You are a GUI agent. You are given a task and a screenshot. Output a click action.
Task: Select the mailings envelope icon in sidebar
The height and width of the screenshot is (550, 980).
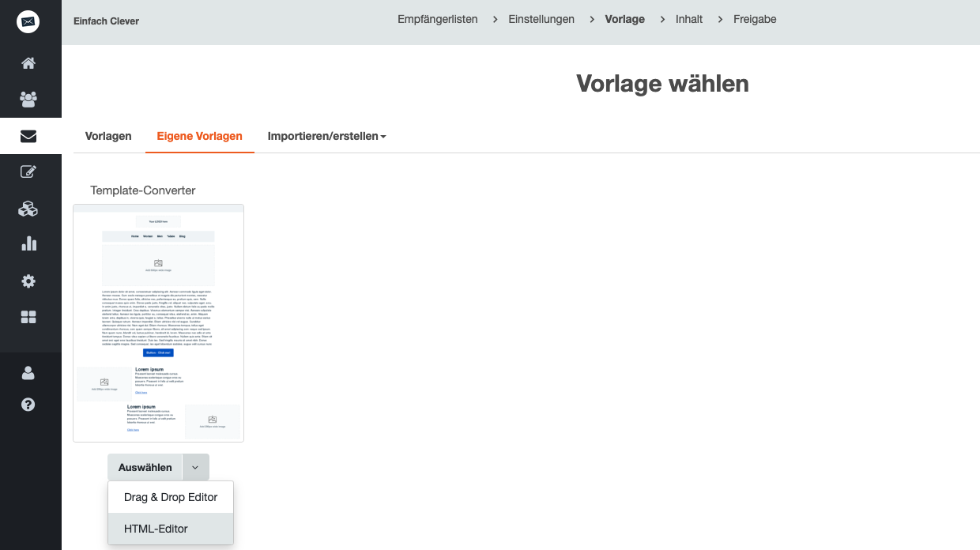28,136
